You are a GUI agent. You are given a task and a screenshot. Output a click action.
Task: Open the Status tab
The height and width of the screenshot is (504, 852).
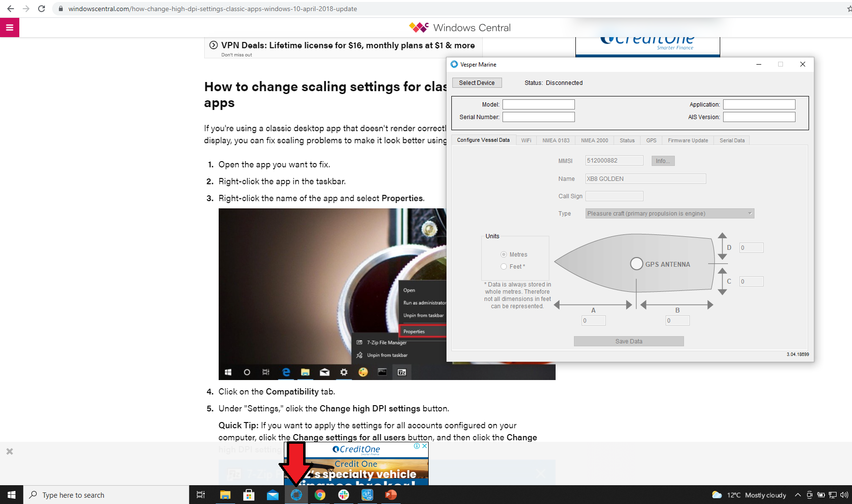627,140
